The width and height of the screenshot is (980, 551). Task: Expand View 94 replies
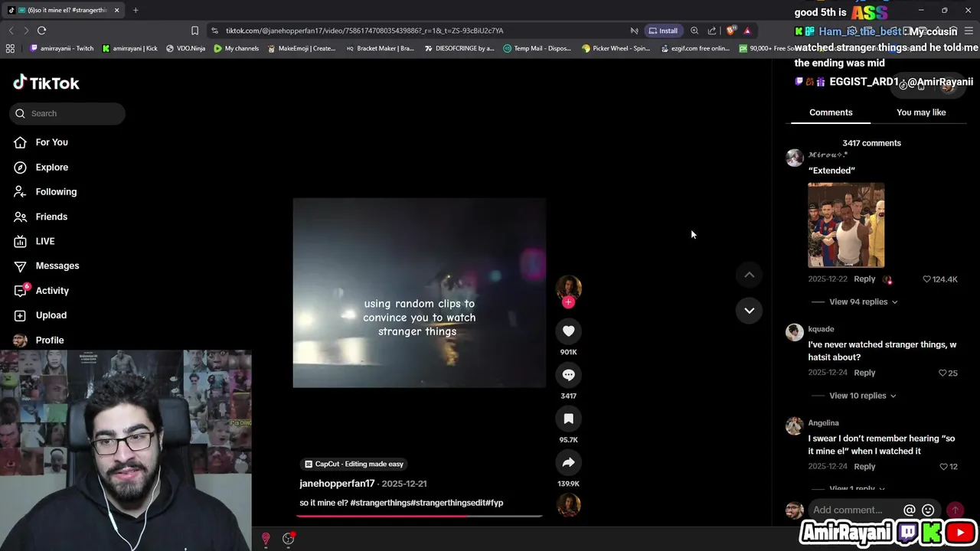pos(863,302)
